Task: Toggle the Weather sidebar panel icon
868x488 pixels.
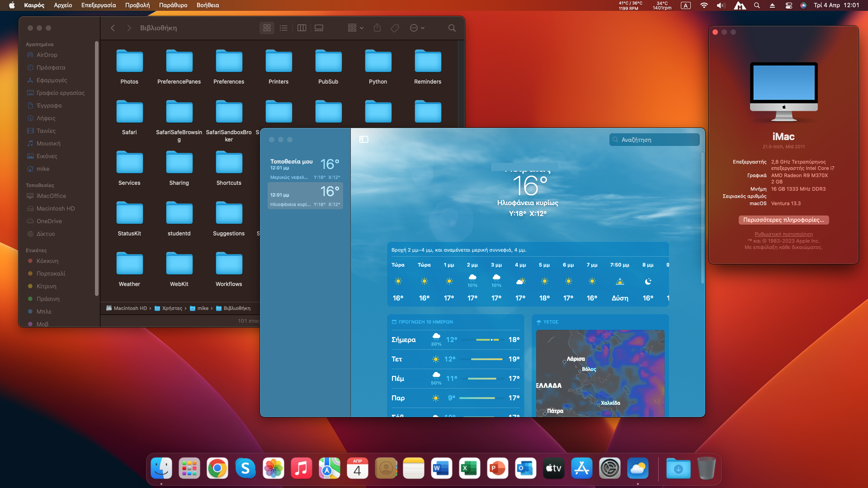Action: click(363, 140)
